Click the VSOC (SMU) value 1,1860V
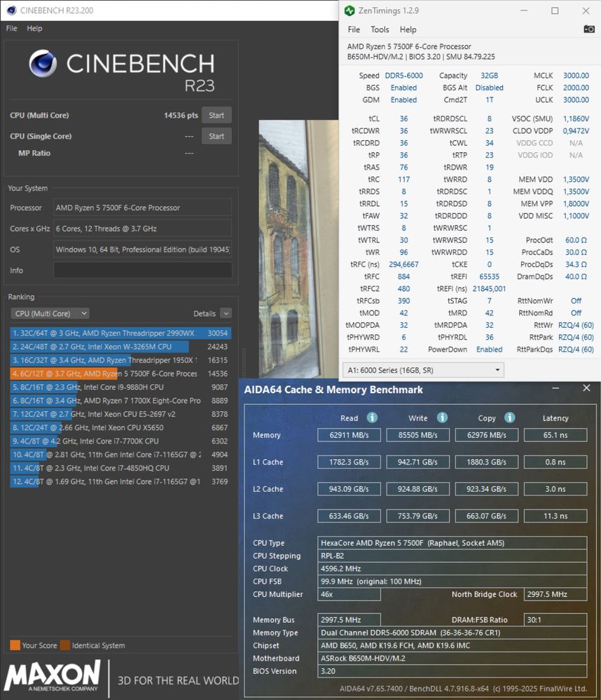601x700 pixels. [576, 118]
